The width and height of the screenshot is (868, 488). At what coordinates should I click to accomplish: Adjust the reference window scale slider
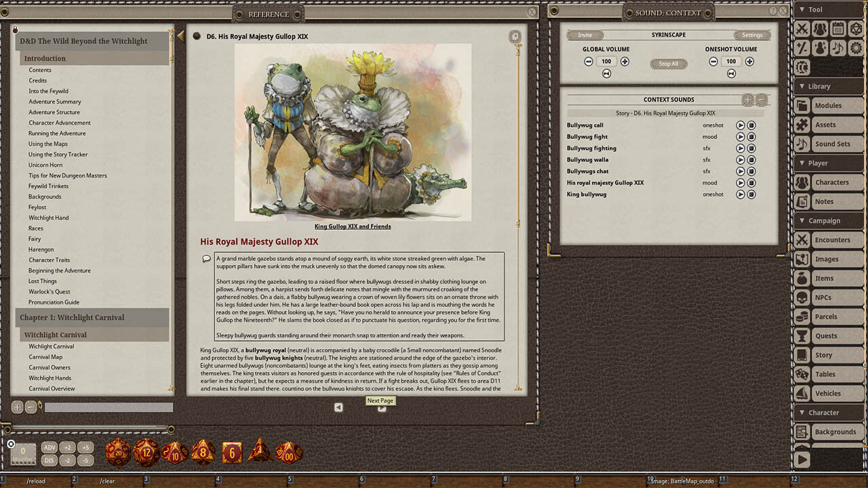(x=108, y=407)
